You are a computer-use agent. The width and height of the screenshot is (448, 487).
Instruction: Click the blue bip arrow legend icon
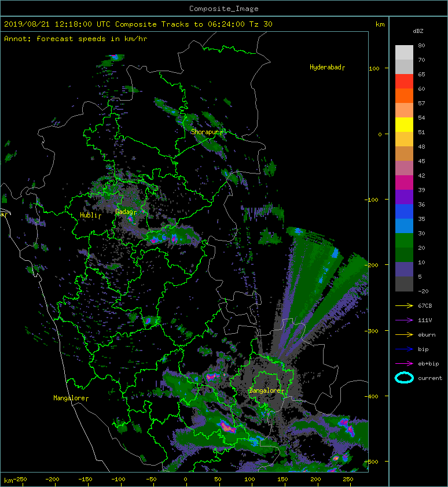404,349
